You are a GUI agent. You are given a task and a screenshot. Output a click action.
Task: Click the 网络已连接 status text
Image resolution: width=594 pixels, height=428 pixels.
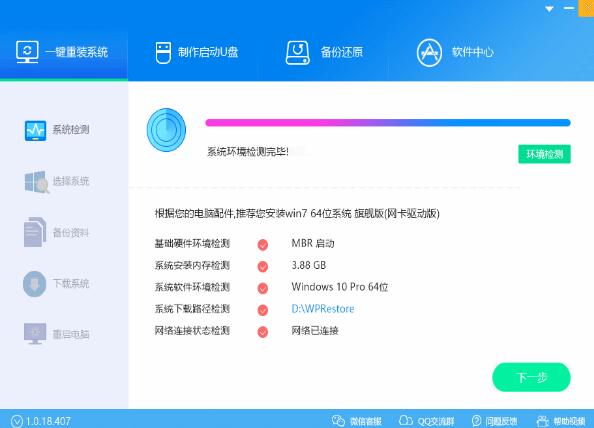coord(315,331)
